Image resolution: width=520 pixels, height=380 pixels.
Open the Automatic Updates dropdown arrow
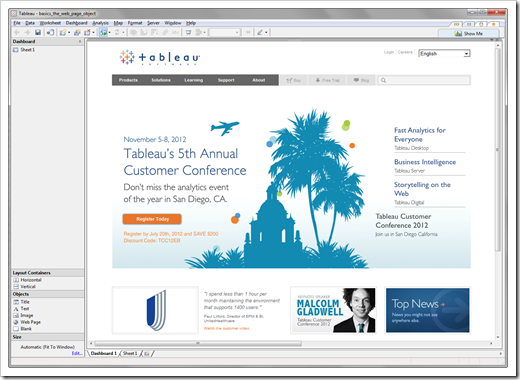(x=110, y=32)
